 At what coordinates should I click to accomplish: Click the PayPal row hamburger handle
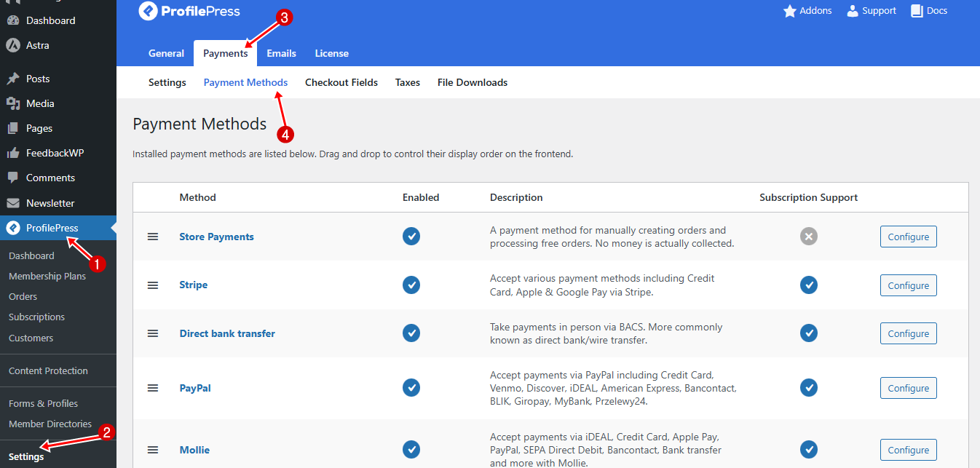click(x=153, y=388)
